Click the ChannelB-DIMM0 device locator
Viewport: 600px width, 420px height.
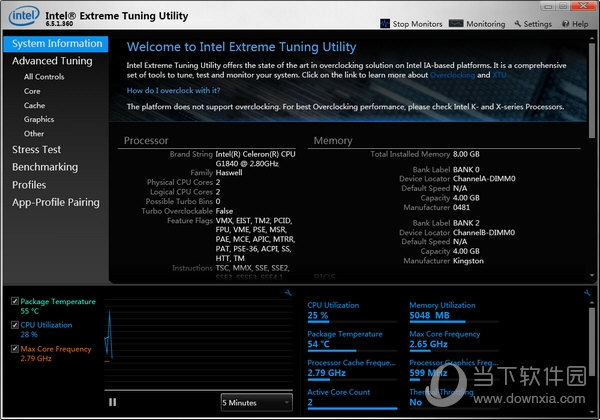(484, 232)
